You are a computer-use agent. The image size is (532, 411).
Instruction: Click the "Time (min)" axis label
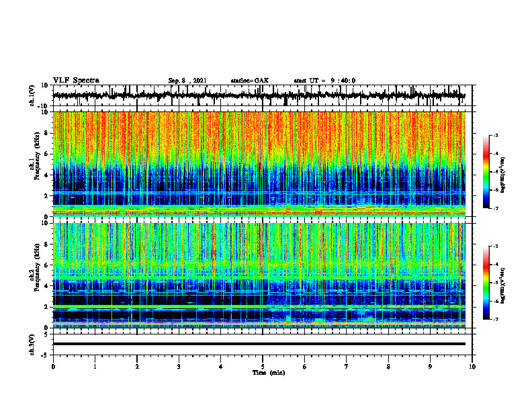(269, 373)
